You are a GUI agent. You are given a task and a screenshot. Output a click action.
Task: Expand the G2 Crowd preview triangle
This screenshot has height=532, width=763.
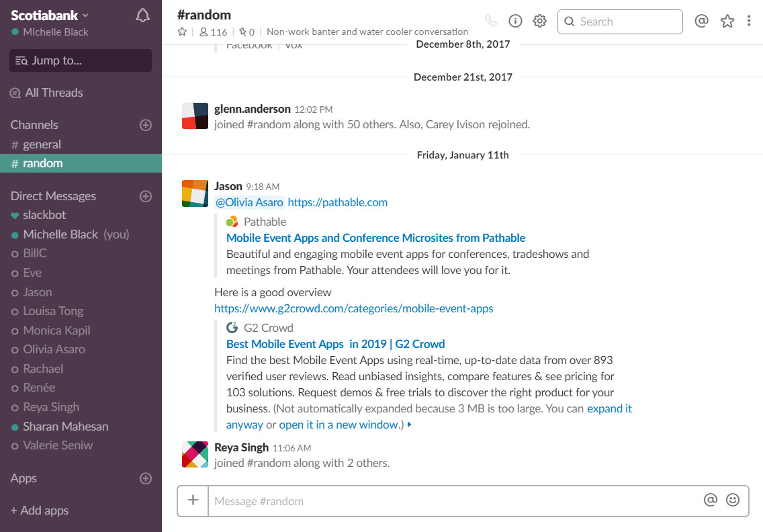410,425
